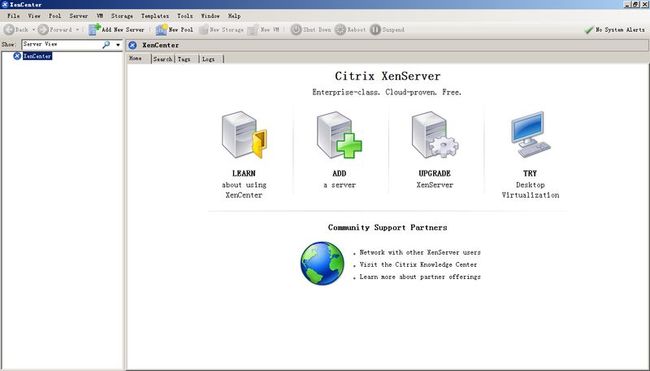Viewport: 650px width, 371px height.
Task: Switch to the Tags tab
Action: pos(186,59)
